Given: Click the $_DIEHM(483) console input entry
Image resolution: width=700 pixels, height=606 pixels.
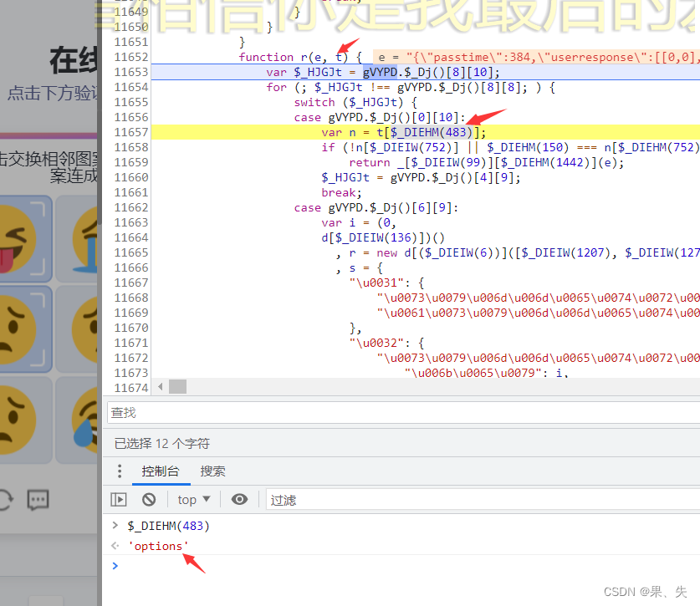Looking at the screenshot, I should pyautogui.click(x=168, y=526).
